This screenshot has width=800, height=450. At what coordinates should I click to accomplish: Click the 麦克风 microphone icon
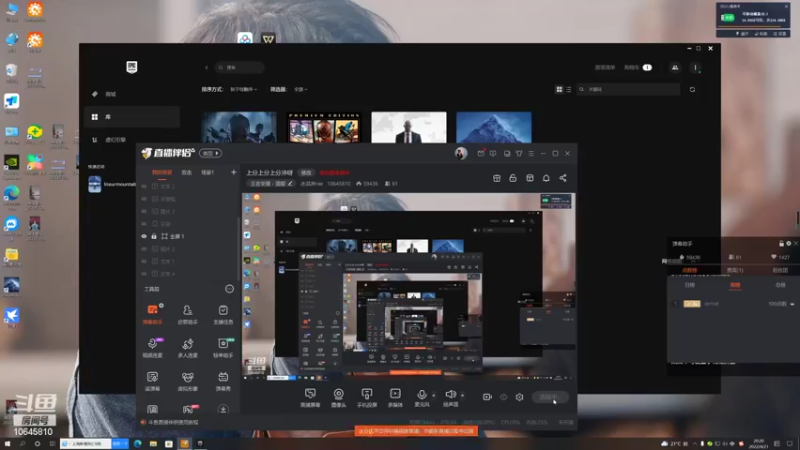(421, 395)
